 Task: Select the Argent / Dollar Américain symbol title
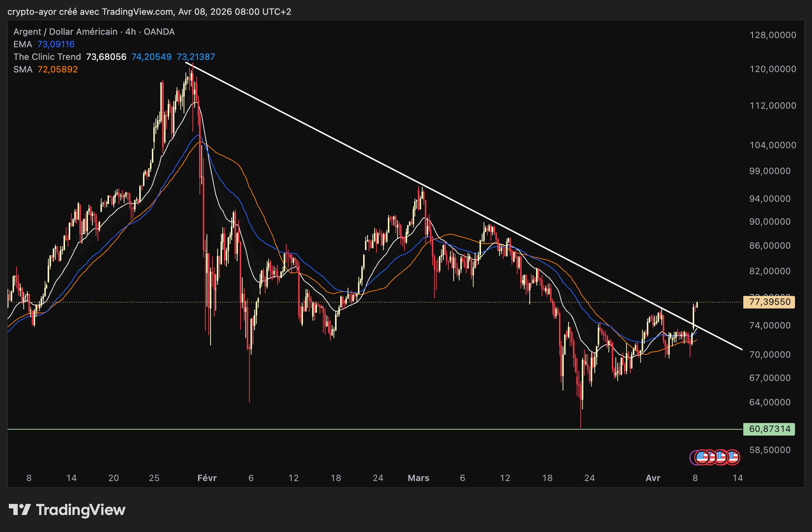tap(65, 32)
